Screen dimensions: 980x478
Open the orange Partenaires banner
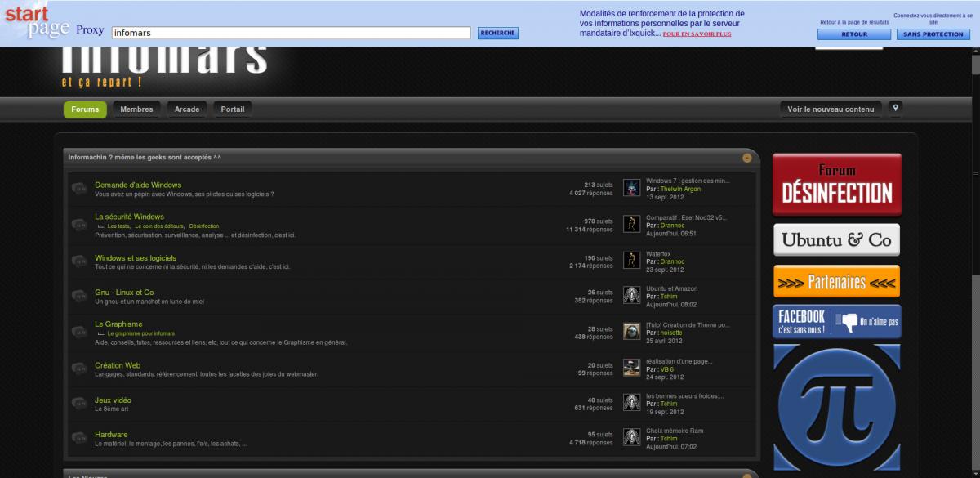[836, 282]
